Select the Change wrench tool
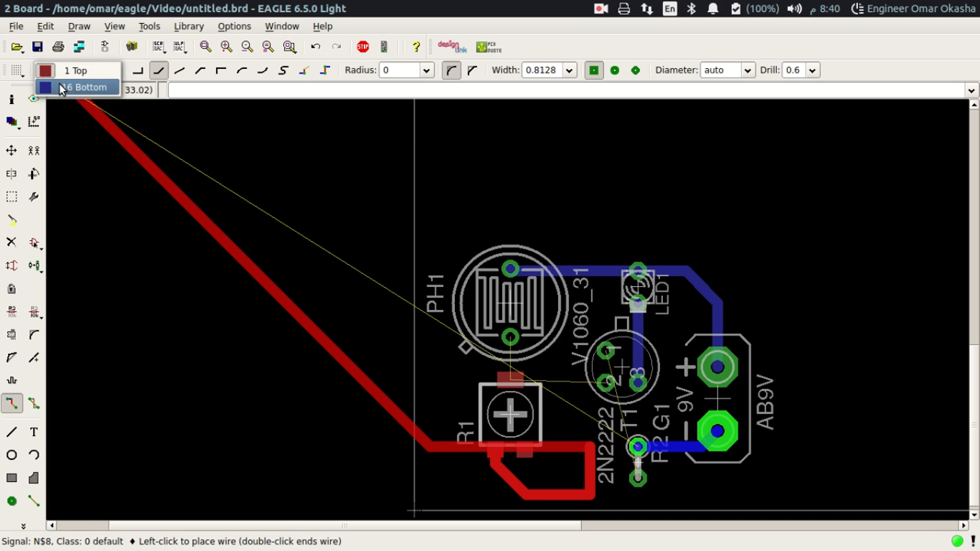Screen dimensions: 980x551 coord(34,197)
